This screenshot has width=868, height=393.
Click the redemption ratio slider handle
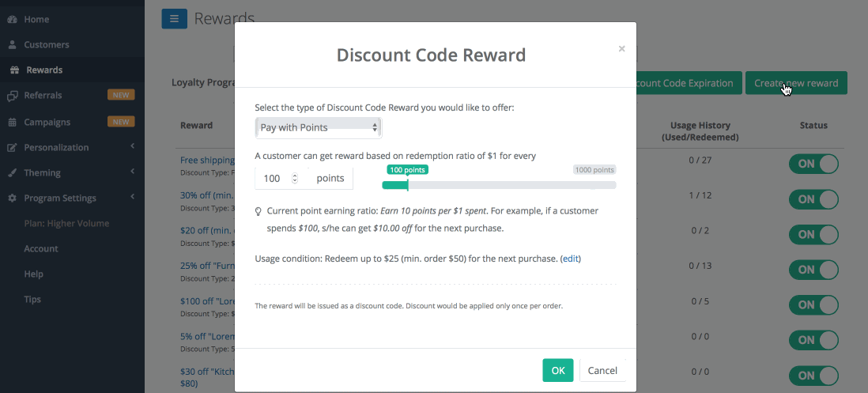click(x=407, y=185)
